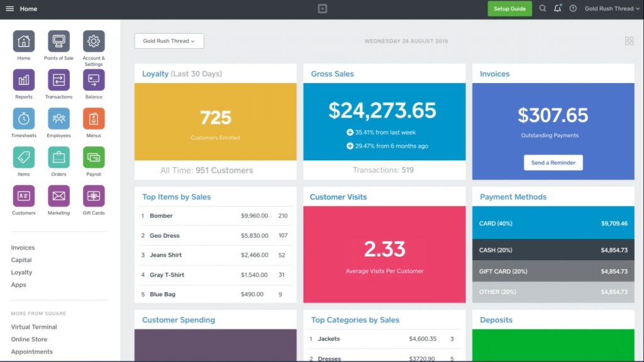The width and height of the screenshot is (644, 362).
Task: Open the search tool
Action: click(x=542, y=9)
